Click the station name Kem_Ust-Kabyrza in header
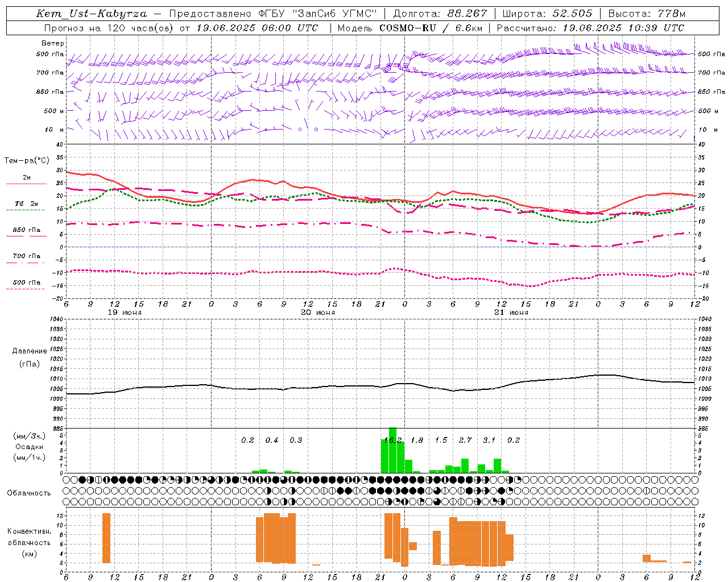 (x=91, y=14)
